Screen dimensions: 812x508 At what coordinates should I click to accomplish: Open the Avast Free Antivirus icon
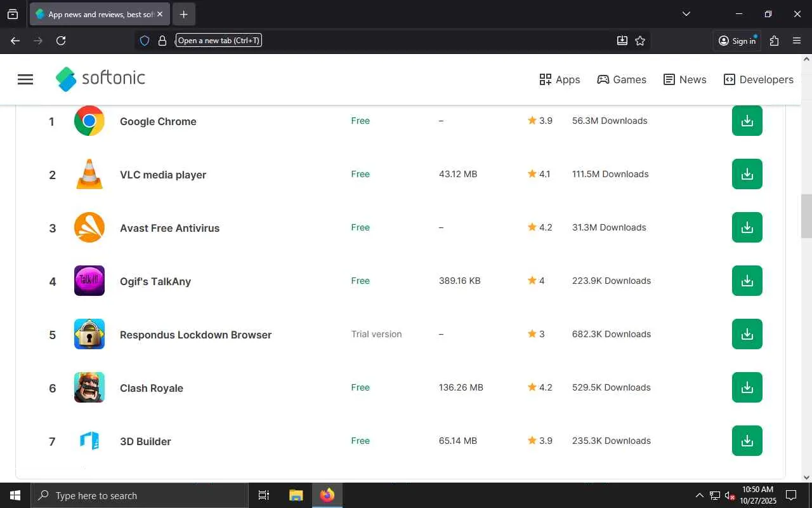pos(89,227)
